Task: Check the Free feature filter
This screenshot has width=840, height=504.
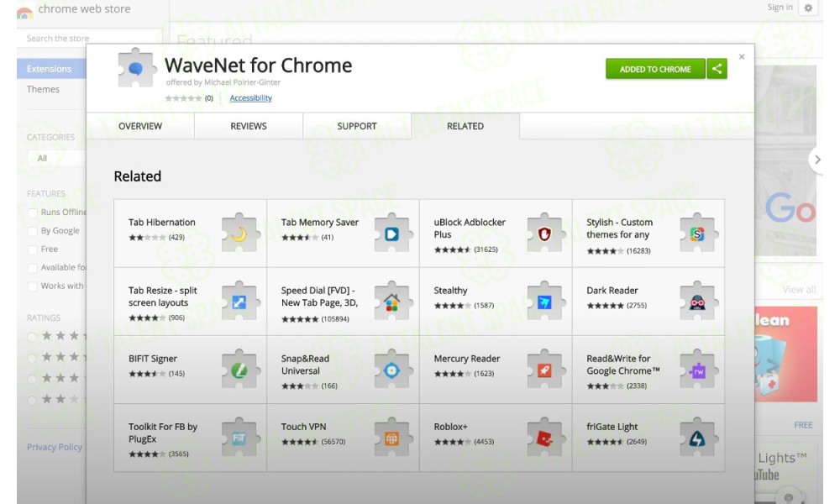Action: (33, 249)
